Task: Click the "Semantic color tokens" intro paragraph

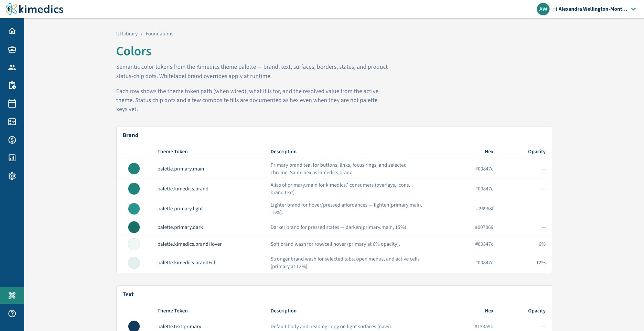Action: [x=252, y=71]
